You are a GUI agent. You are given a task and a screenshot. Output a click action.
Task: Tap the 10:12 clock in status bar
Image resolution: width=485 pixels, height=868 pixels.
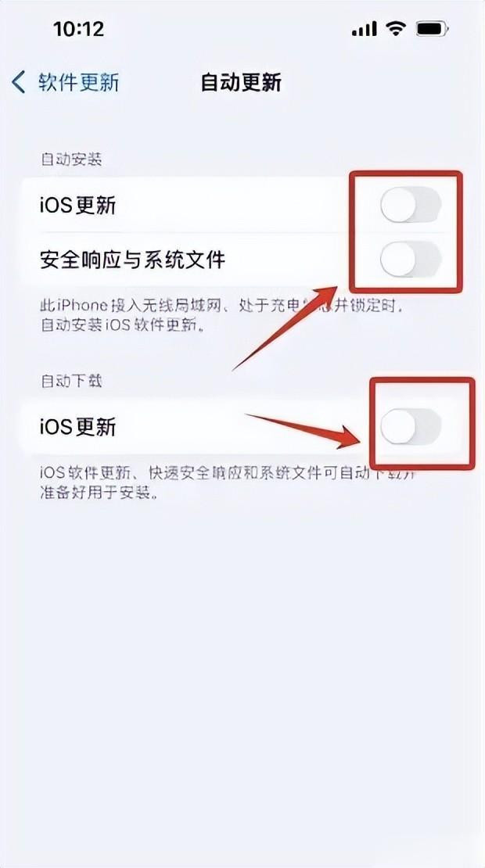79,29
